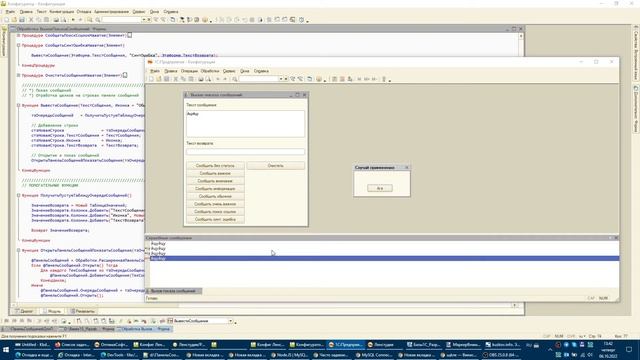Collapse procedure СообщитьСинтОшибкаНажатие in code editor
The width and height of the screenshot is (640, 360).
pyautogui.click(x=18, y=45)
